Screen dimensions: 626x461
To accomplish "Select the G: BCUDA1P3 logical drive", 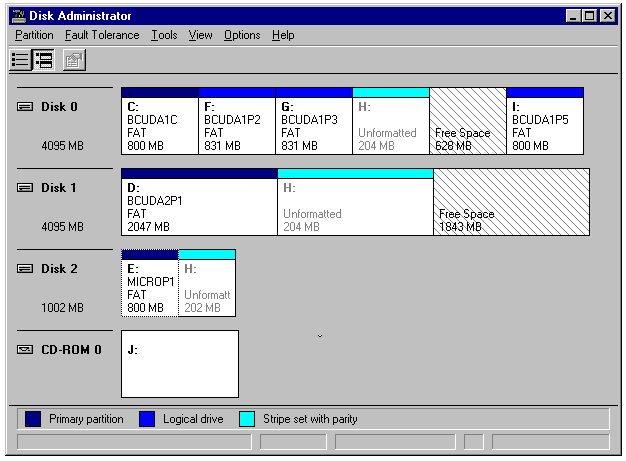I will point(314,126).
